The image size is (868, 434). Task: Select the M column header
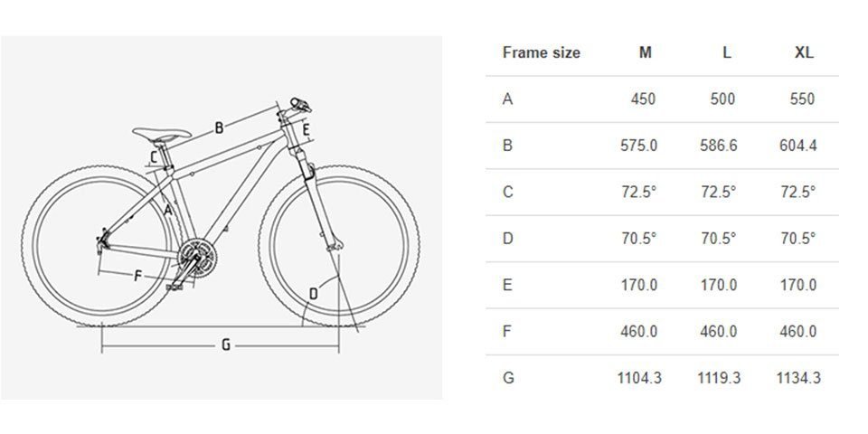coord(646,52)
